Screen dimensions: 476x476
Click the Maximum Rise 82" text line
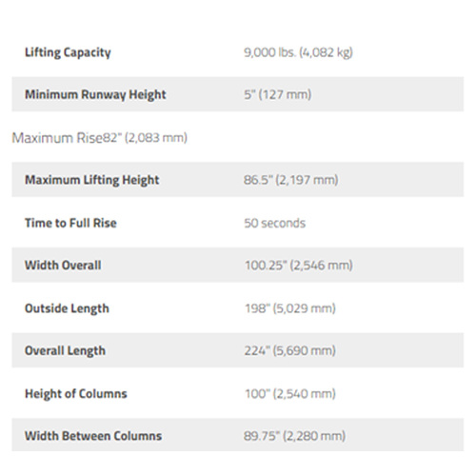pos(100,138)
